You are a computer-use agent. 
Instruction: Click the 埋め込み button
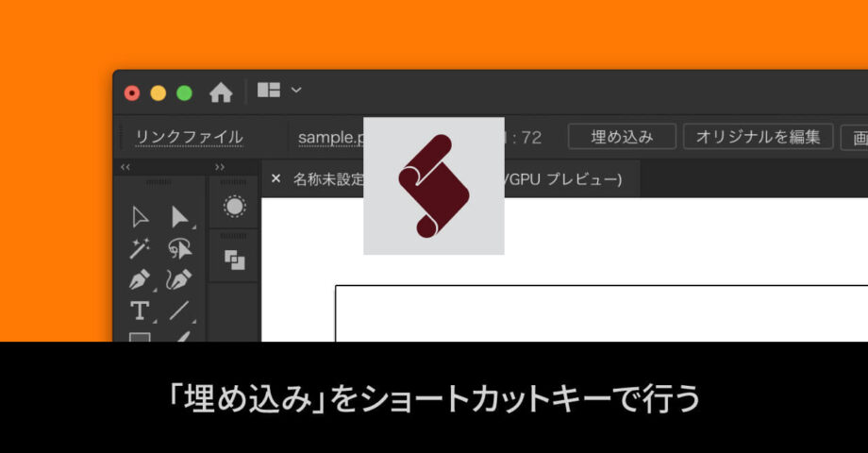[x=622, y=137]
